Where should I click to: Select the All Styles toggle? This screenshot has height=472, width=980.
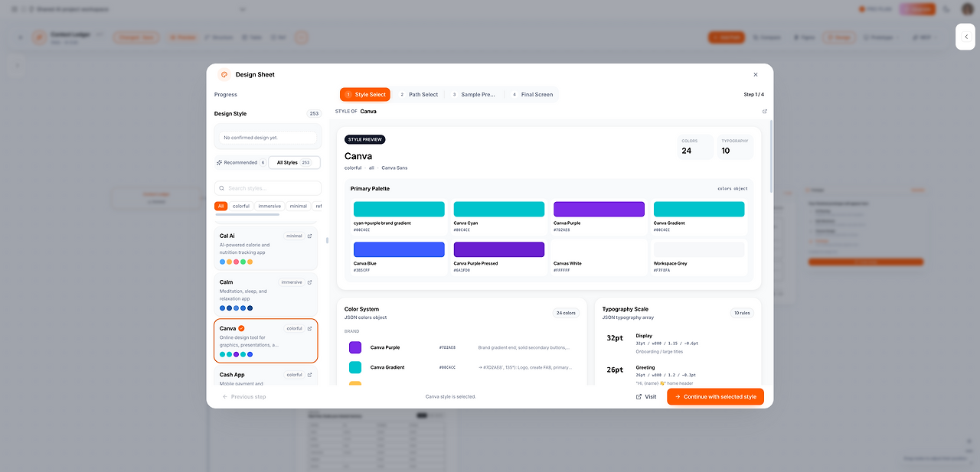294,162
